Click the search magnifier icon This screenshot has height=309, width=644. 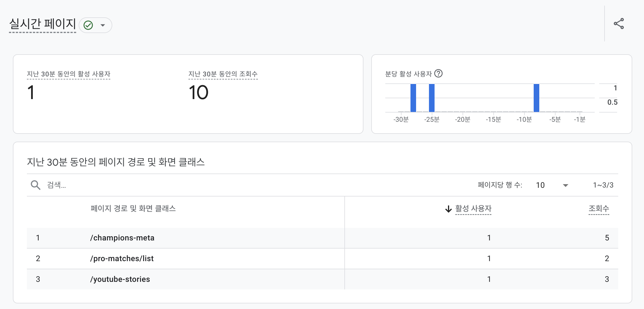point(36,185)
